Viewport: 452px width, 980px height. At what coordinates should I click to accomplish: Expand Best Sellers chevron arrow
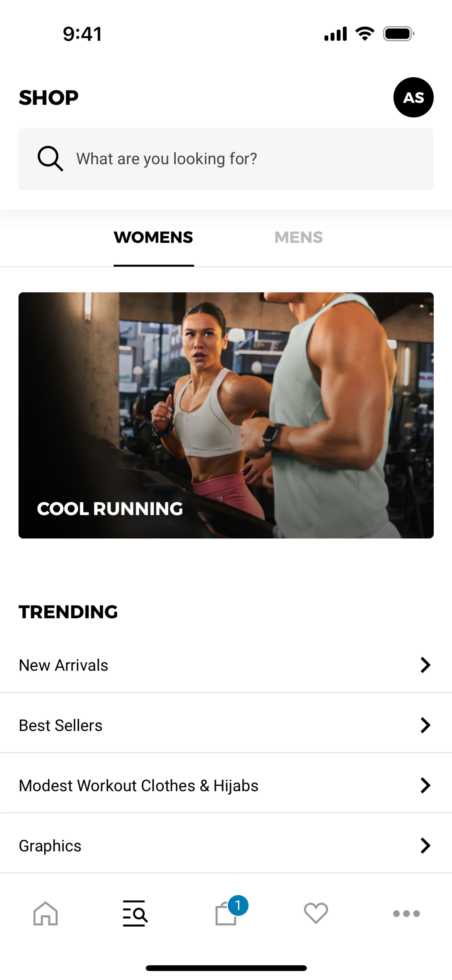425,725
